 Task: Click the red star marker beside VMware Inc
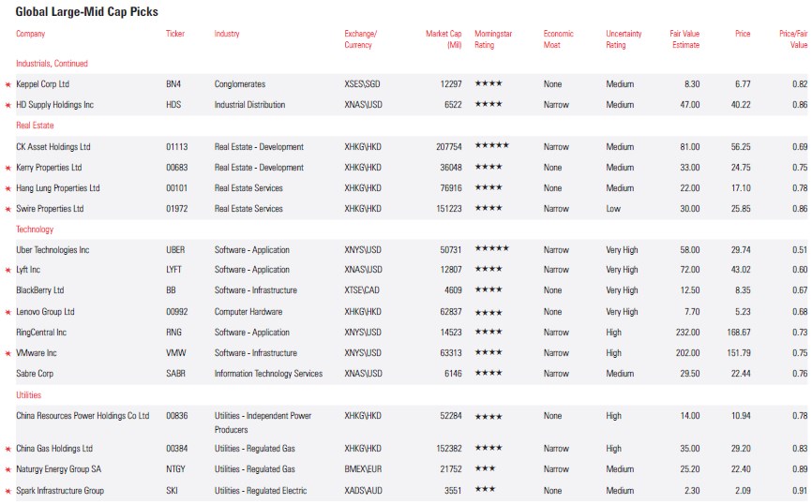tap(8, 353)
